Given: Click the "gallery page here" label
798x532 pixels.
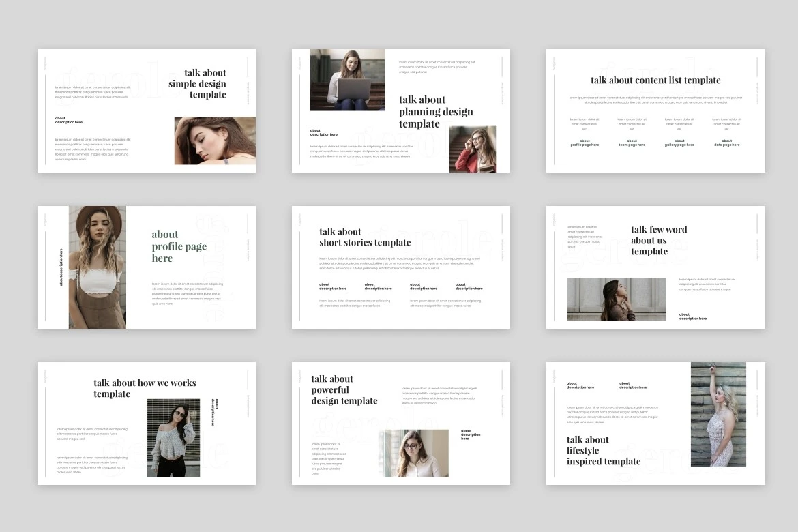Looking at the screenshot, I should coord(679,143).
